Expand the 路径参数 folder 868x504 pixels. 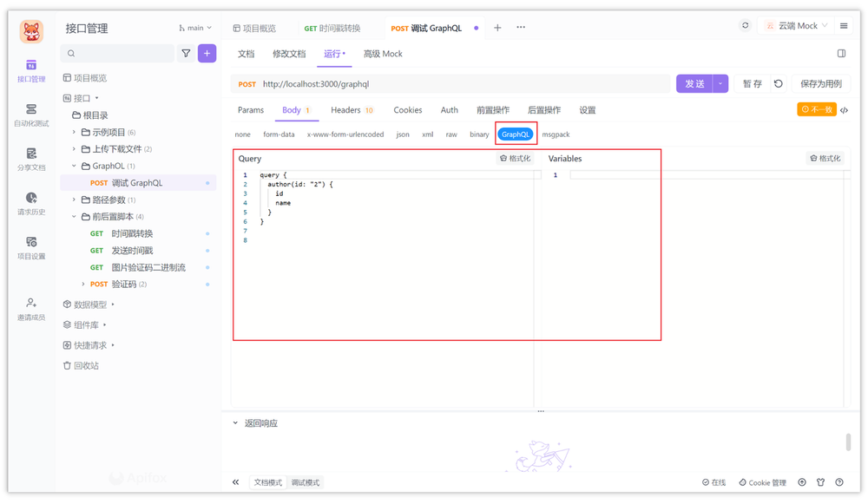(x=74, y=200)
